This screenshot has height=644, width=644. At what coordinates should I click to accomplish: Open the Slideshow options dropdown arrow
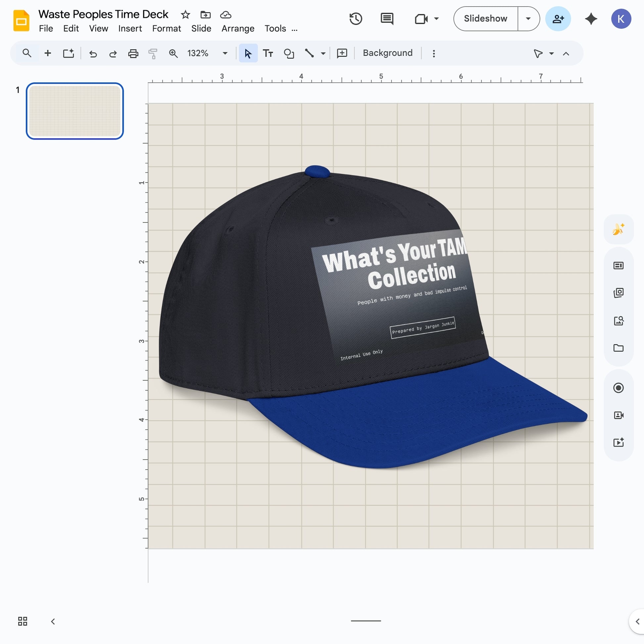point(528,19)
